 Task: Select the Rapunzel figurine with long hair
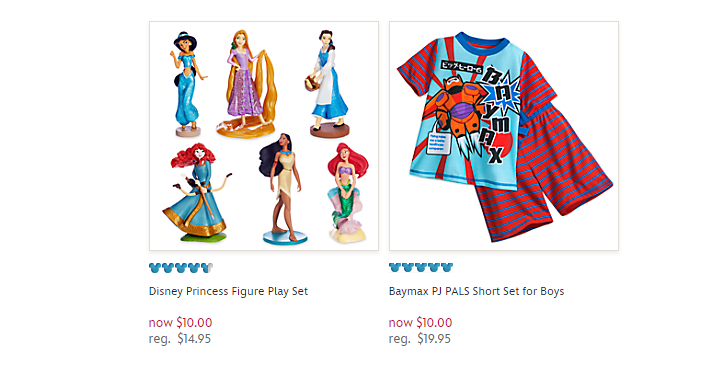pyautogui.click(x=248, y=84)
